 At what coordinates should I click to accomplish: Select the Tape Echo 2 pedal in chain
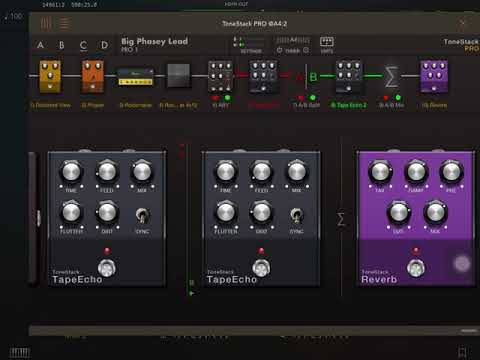pyautogui.click(x=348, y=76)
